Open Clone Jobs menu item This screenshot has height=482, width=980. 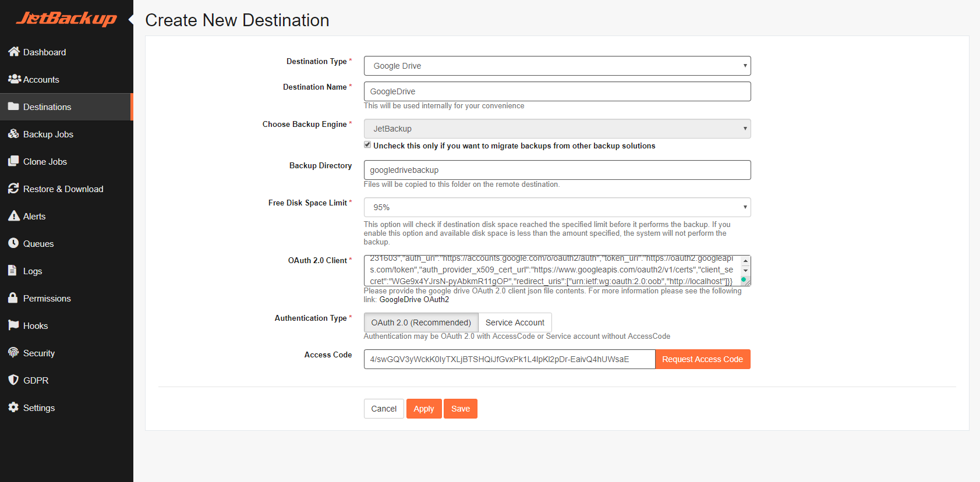pyautogui.click(x=66, y=161)
